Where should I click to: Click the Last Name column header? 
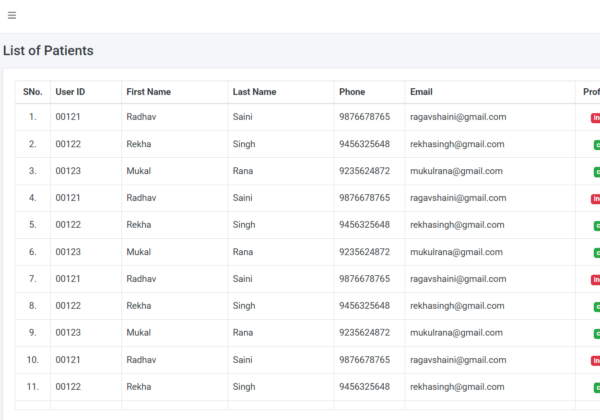[254, 92]
